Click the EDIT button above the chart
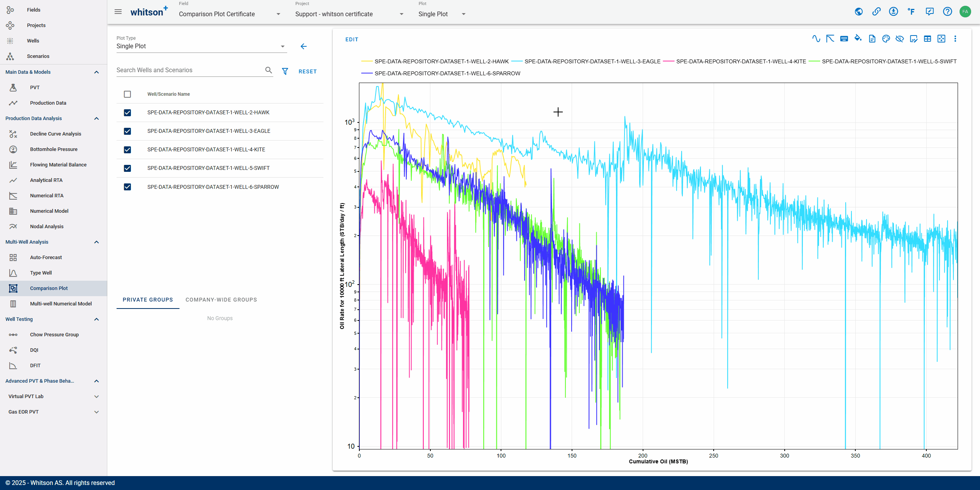 (x=352, y=39)
